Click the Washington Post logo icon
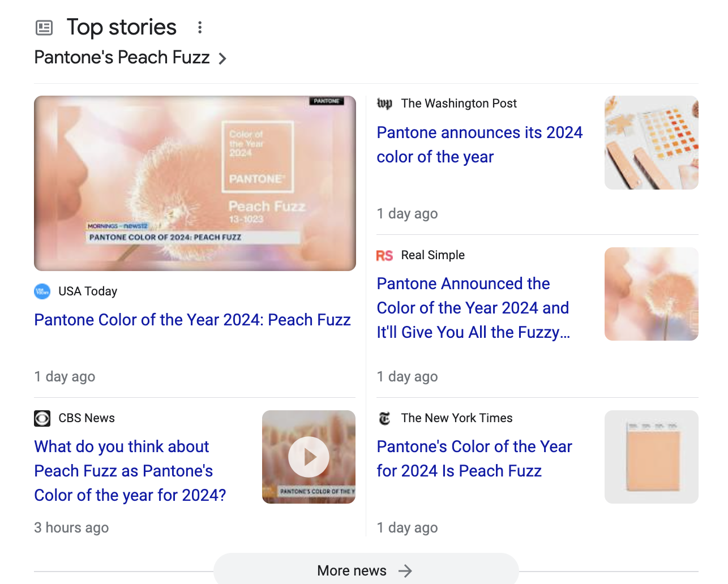Image resolution: width=728 pixels, height=584 pixels. click(x=385, y=104)
